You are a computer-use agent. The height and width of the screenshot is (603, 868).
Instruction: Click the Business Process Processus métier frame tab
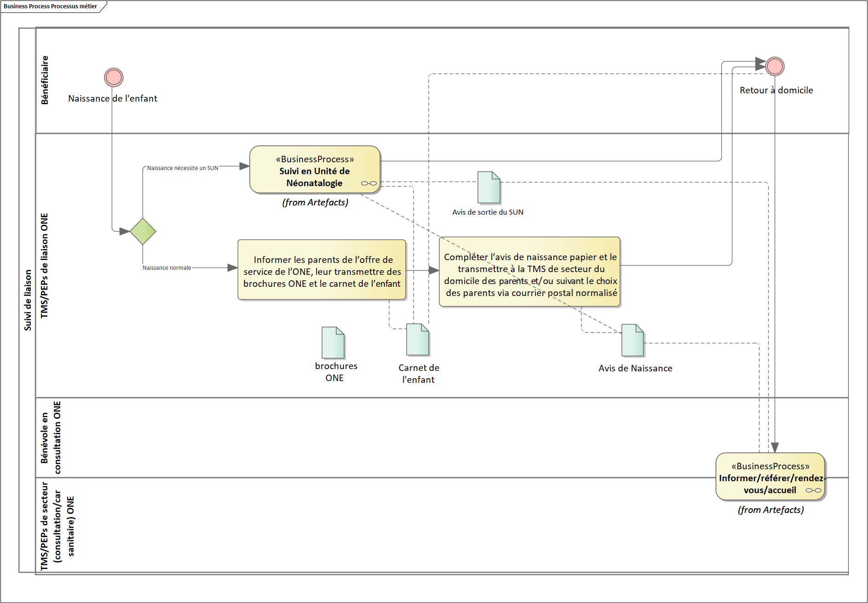[51, 6]
